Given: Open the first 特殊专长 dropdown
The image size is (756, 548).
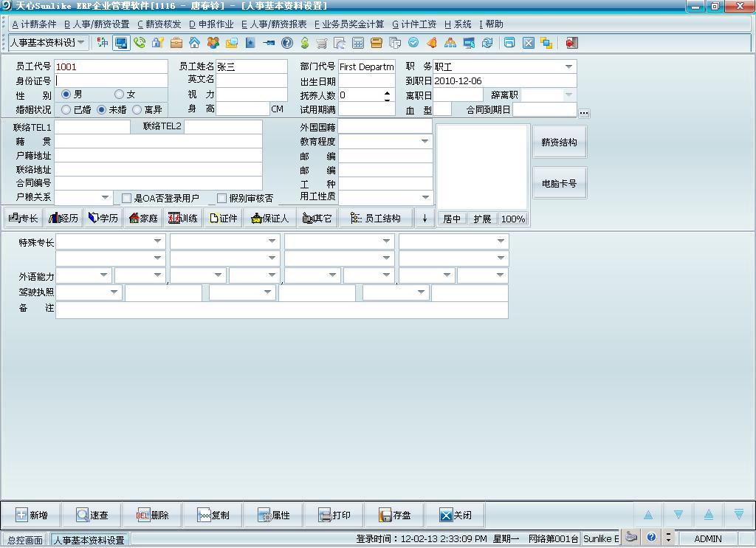Looking at the screenshot, I should (x=158, y=241).
